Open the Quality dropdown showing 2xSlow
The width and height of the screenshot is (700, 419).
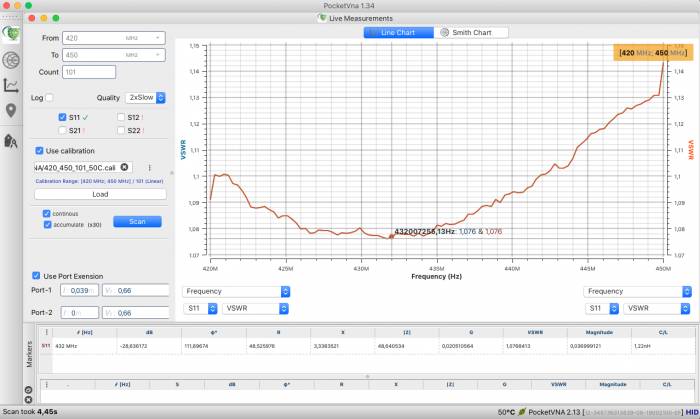[x=145, y=98]
